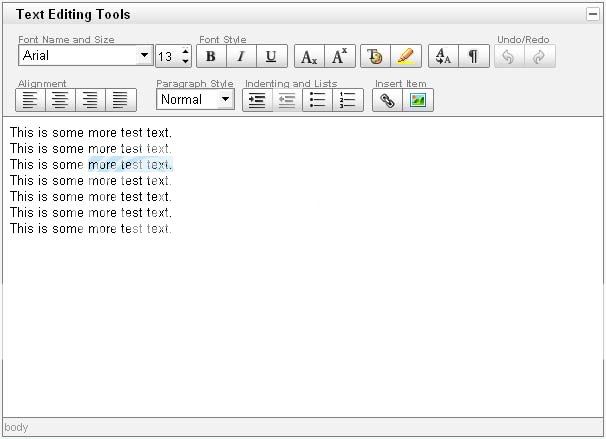Open the Normal paragraph style dropdown
Viewport: 606px width, 439px height.
[225, 99]
